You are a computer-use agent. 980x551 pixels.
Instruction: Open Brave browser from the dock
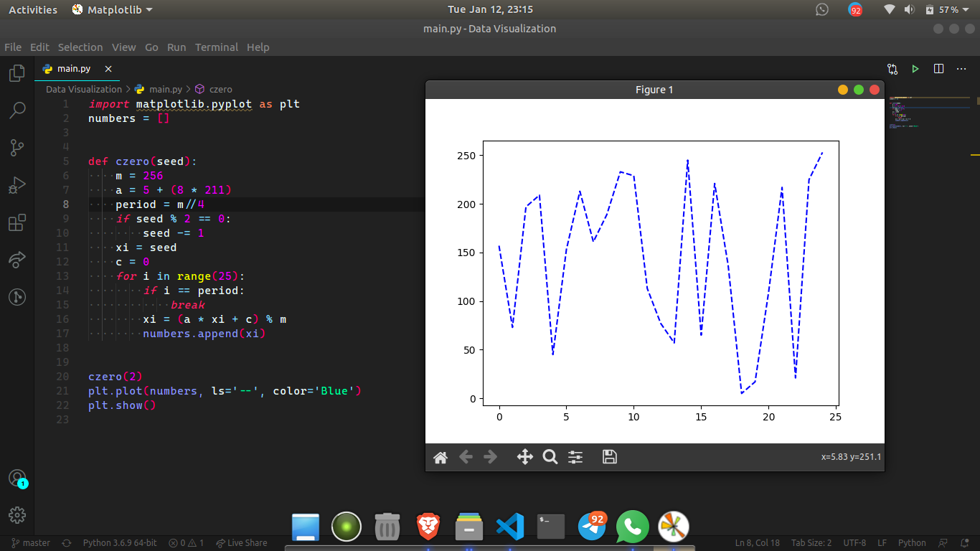click(428, 528)
